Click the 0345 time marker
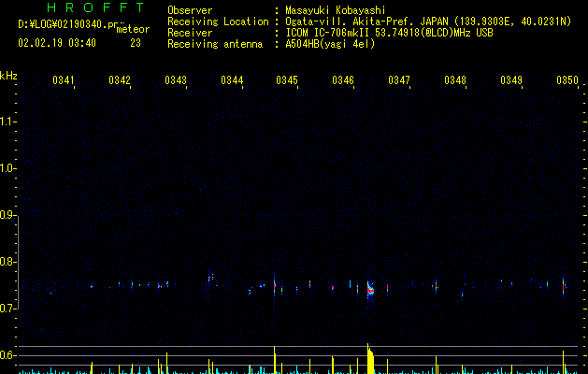Screen dimensions: 588x374 point(287,80)
